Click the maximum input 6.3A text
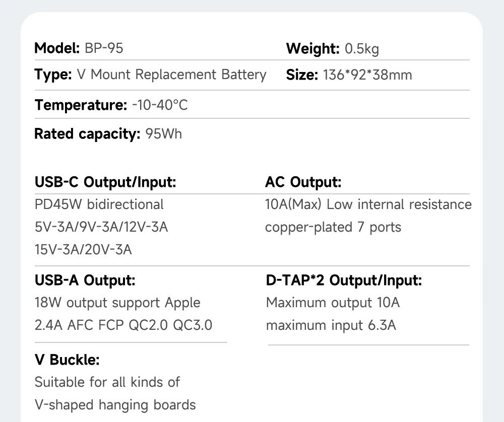The width and height of the screenshot is (504, 422). [331, 325]
